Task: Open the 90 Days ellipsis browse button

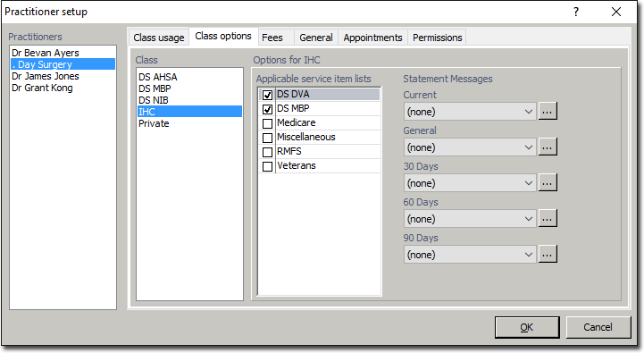Action: [x=548, y=255]
